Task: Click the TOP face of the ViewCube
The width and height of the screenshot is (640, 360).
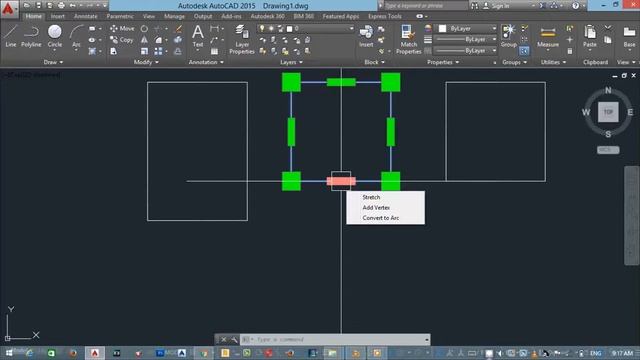Action: pos(608,112)
